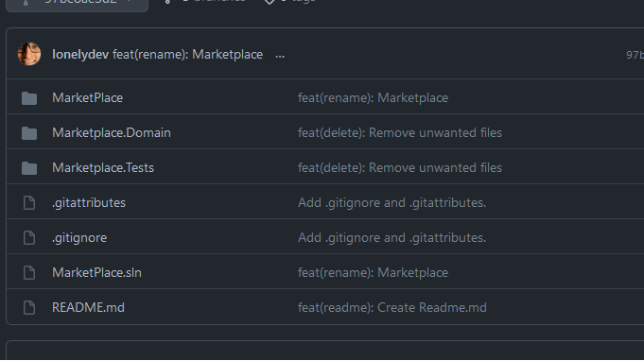The height and width of the screenshot is (361, 644).
Task: Click MarketPlace folder icon
Action: point(29,98)
